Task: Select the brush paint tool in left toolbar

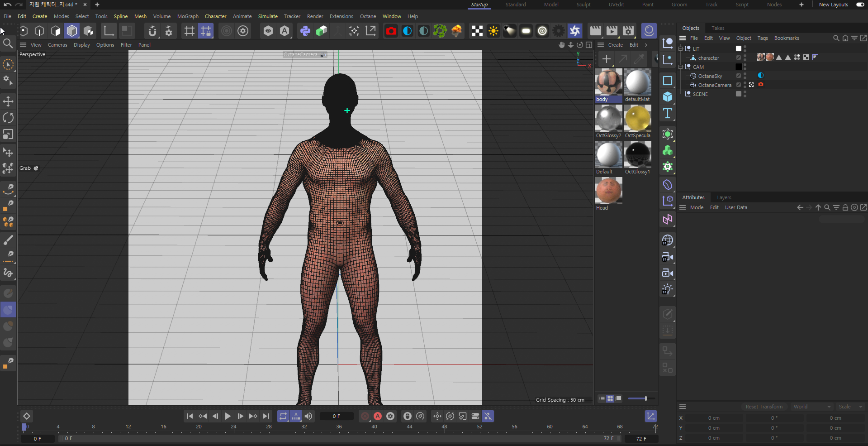Action: pyautogui.click(x=8, y=240)
